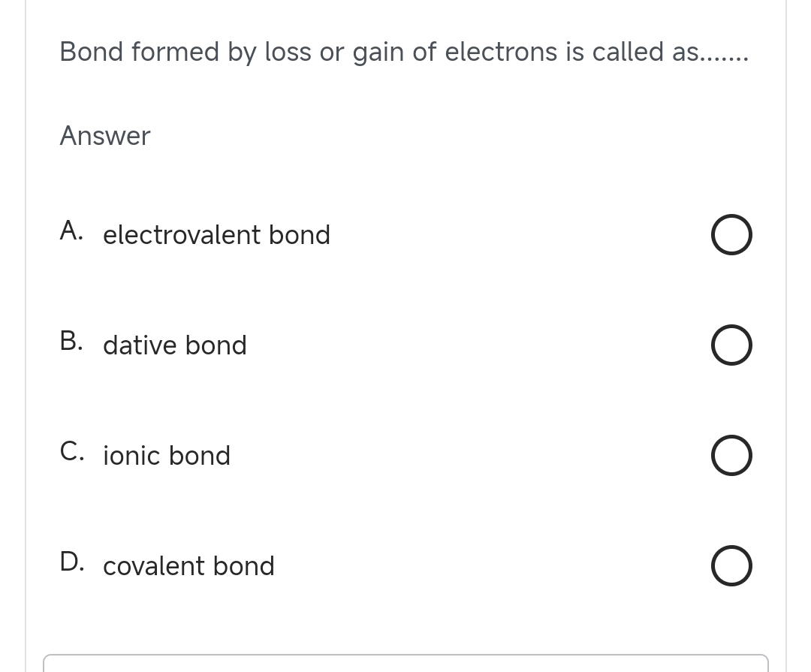
Task: Click the text 'covalent bond'
Action: click(x=188, y=565)
